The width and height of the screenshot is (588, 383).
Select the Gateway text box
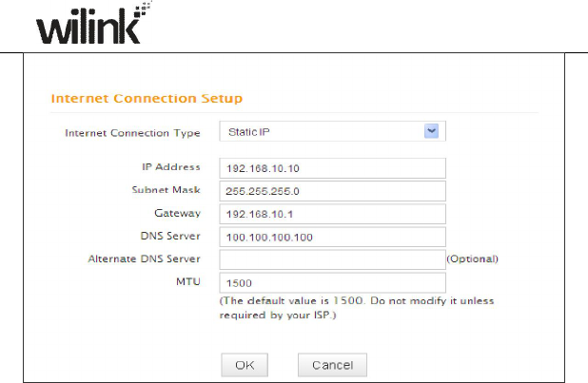(x=332, y=214)
